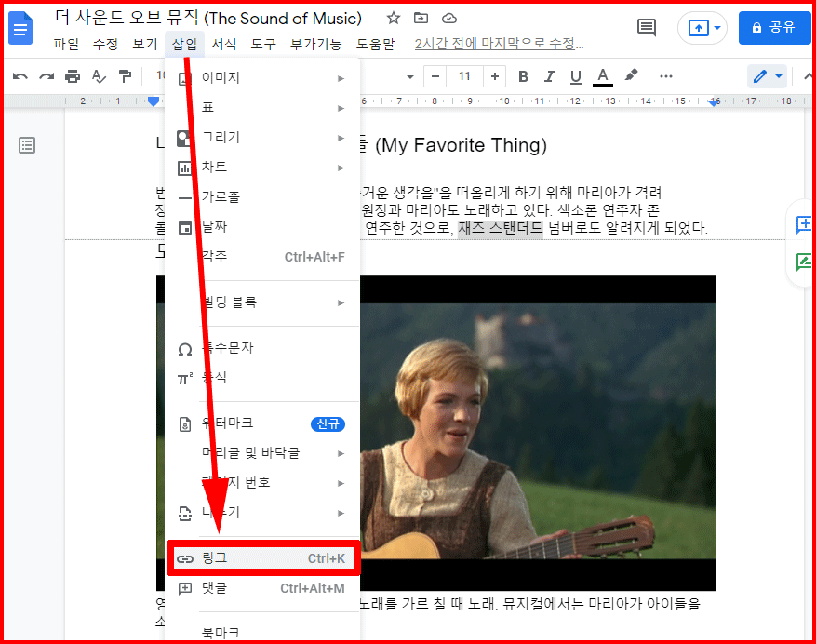The height and width of the screenshot is (644, 816).
Task: Click the 삽입 menu
Action: click(x=185, y=45)
